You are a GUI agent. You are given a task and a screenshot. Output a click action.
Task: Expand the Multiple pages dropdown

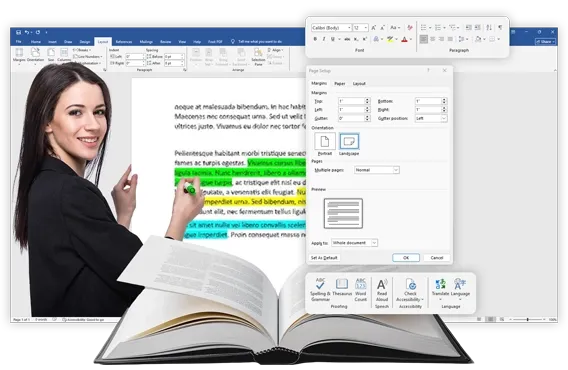(377, 170)
